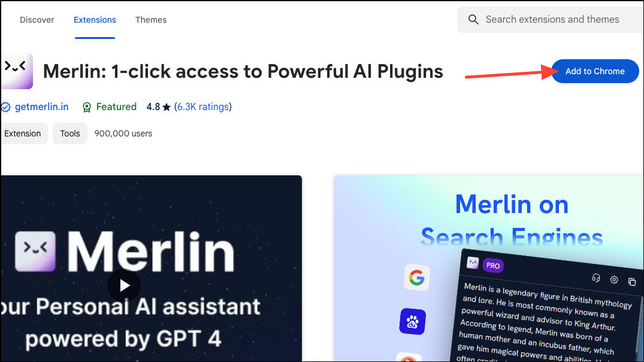Click the Google logo icon
Screen dimensions: 644x362
[x=416, y=278]
